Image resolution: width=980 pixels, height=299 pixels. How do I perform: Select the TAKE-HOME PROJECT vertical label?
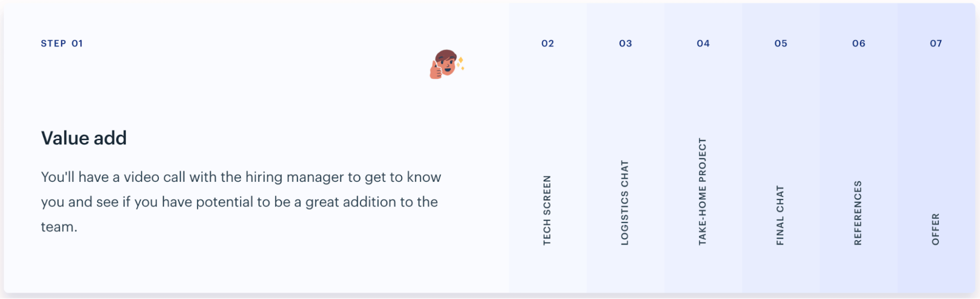702,192
